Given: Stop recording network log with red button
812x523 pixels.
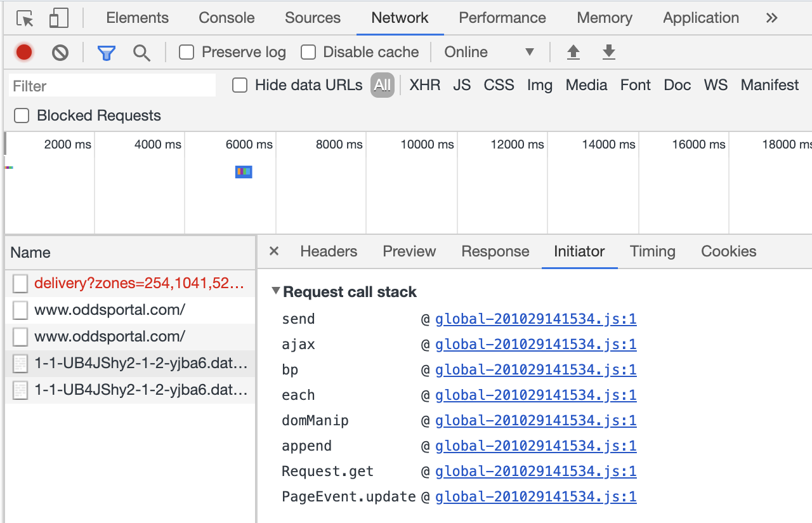Looking at the screenshot, I should pyautogui.click(x=24, y=52).
